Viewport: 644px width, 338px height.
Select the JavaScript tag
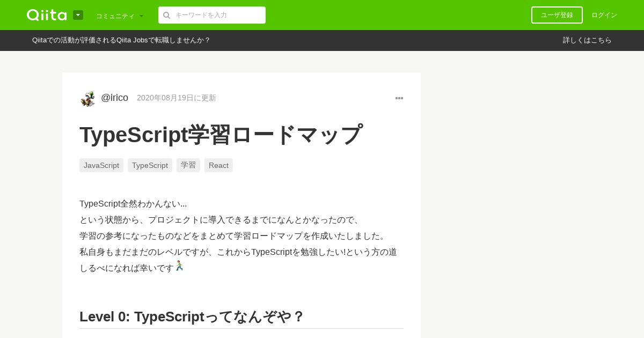(101, 165)
